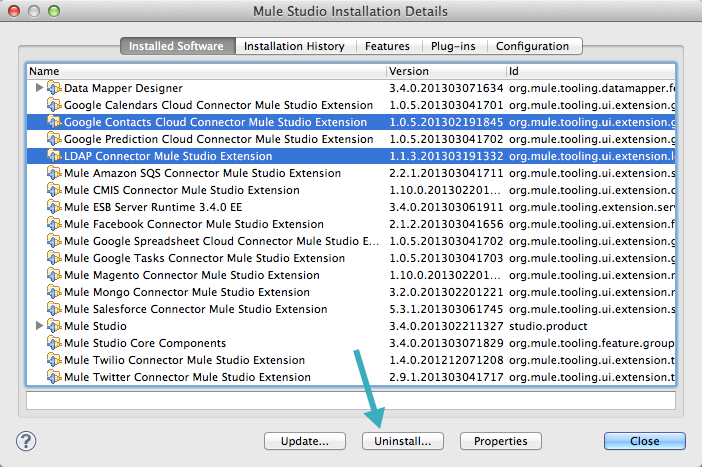Click the Mule Twitter Connector icon

tap(54, 377)
